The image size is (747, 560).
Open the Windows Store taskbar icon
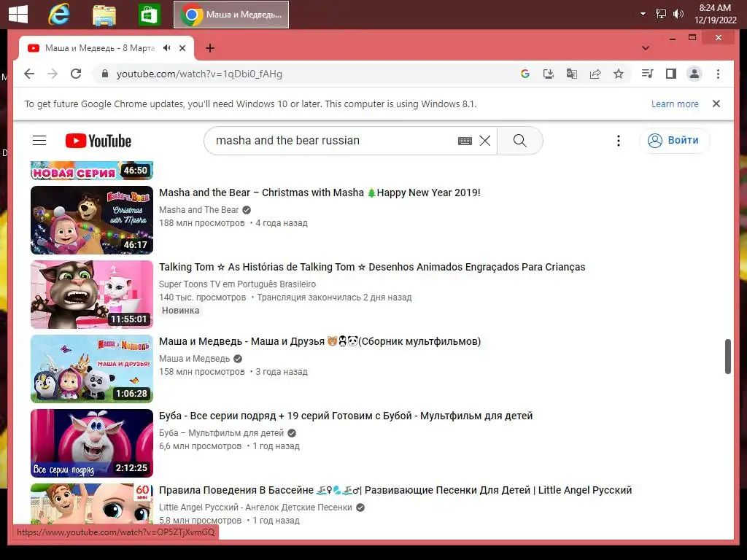point(149,15)
